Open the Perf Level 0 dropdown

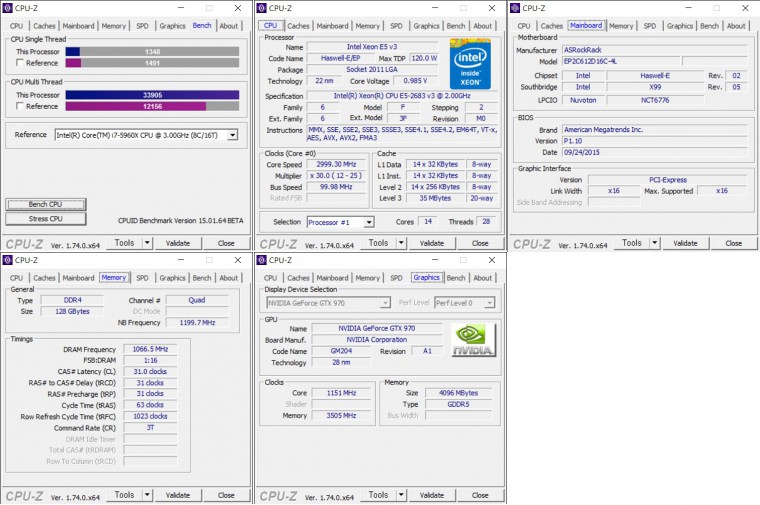point(490,303)
